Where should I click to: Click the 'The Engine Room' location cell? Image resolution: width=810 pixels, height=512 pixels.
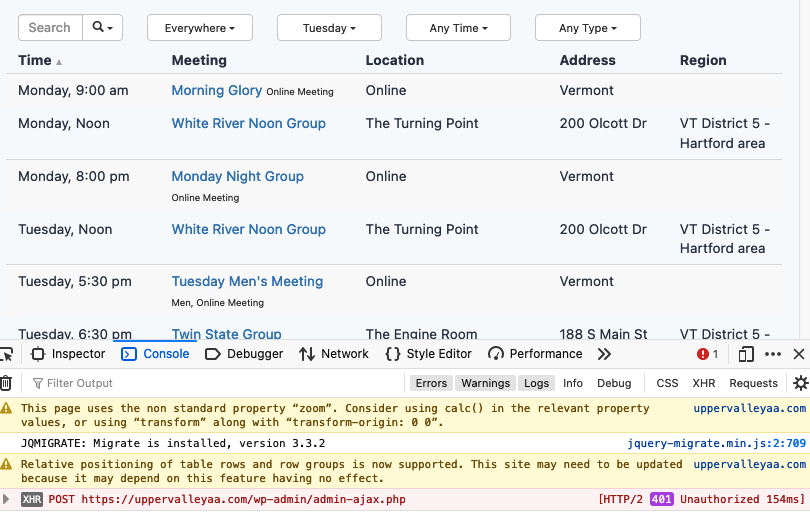coord(422,334)
